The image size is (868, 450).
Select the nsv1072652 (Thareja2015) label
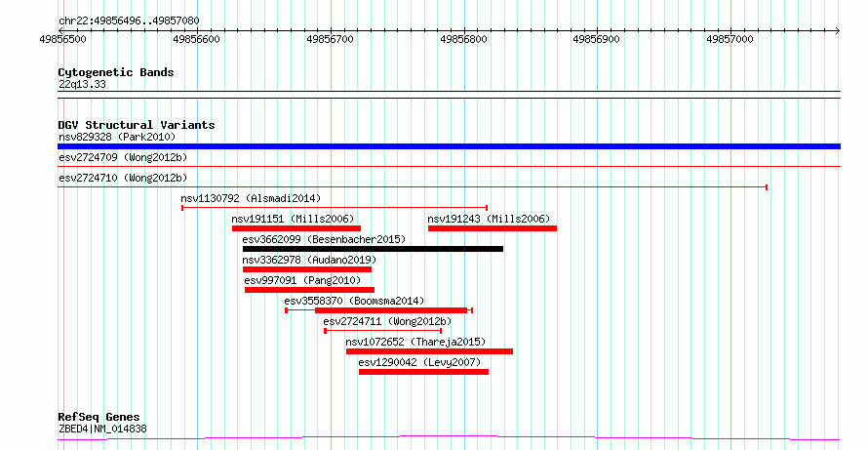[x=415, y=342]
